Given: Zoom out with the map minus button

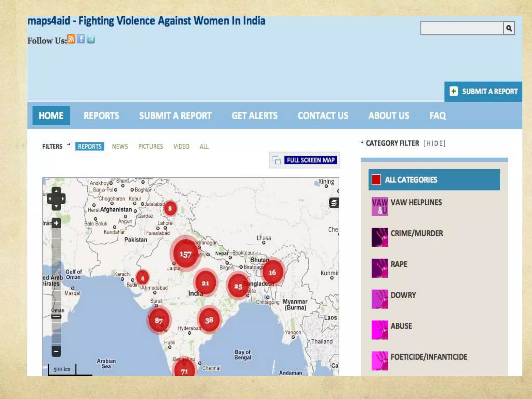Looking at the screenshot, I should (x=56, y=352).
